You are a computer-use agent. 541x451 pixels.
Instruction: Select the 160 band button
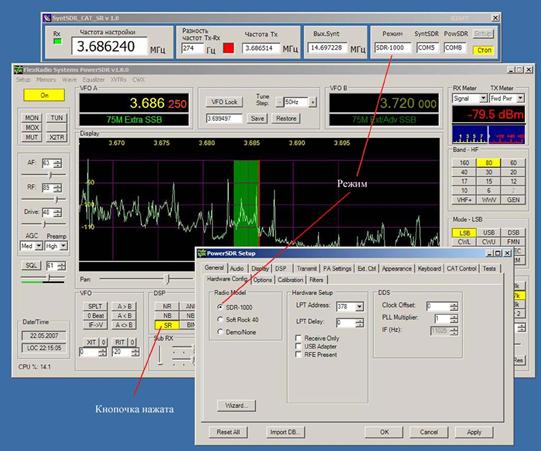(x=464, y=163)
